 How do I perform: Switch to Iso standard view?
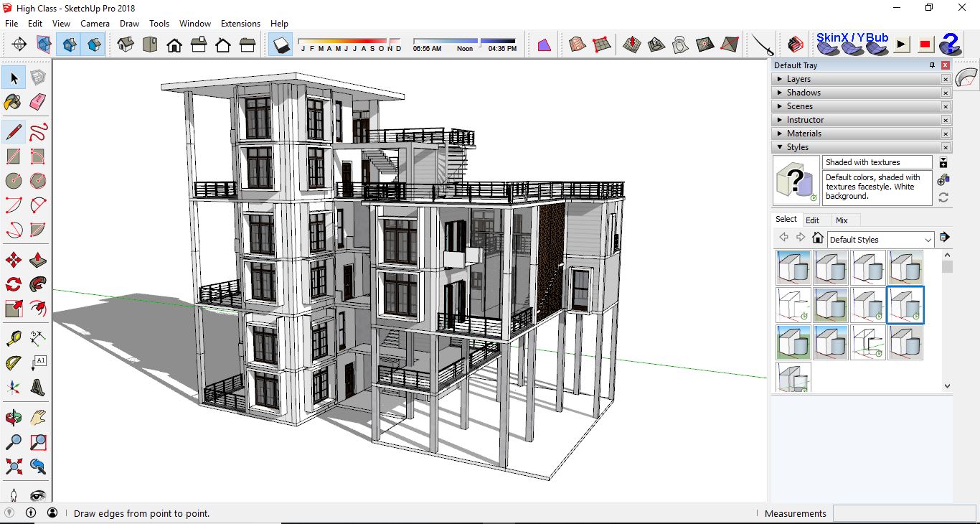(x=126, y=45)
